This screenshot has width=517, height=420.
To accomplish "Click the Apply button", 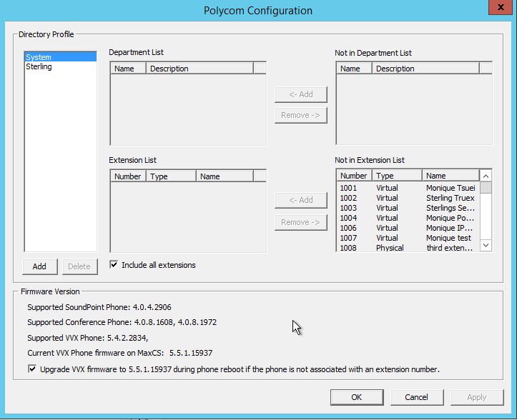I will [477, 397].
